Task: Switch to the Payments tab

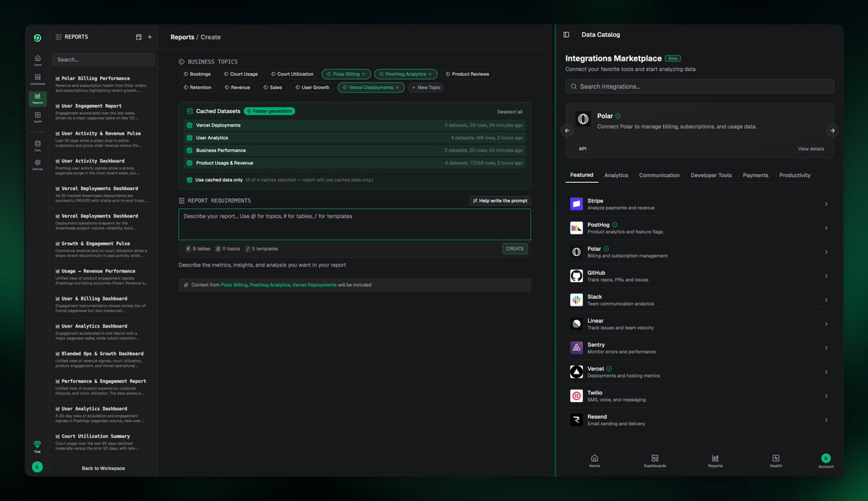Action: point(755,175)
